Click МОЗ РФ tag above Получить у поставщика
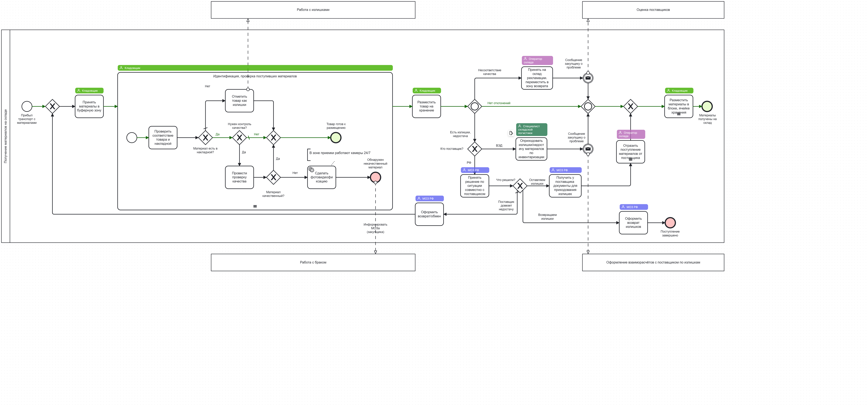The height and width of the screenshot is (406, 868). (x=565, y=170)
